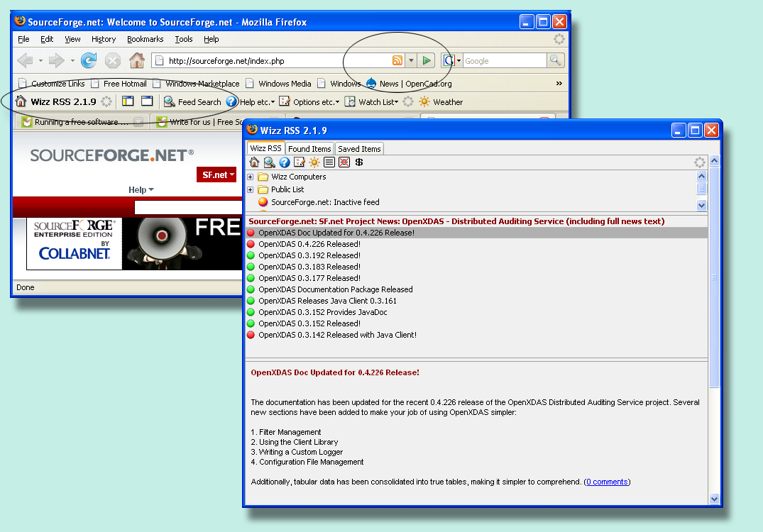Open the SF.net dropdown on SourceForge page
Viewport: 763px width, 532px height.
tap(216, 174)
